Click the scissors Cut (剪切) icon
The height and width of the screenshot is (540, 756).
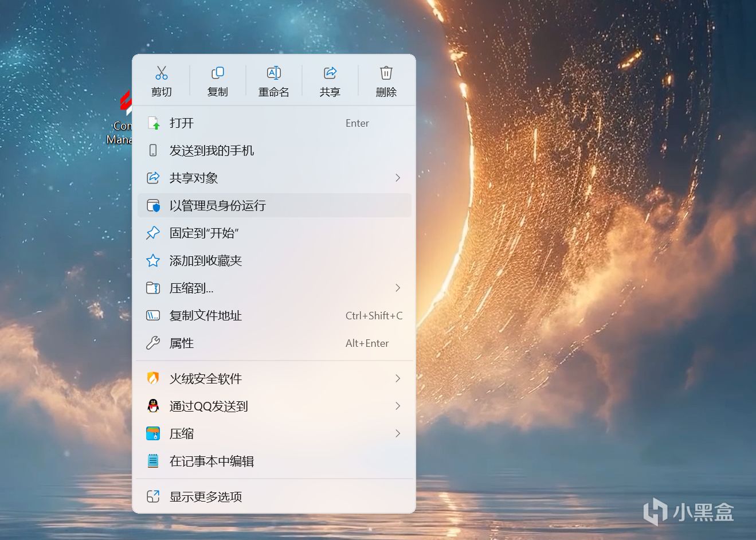pos(162,73)
